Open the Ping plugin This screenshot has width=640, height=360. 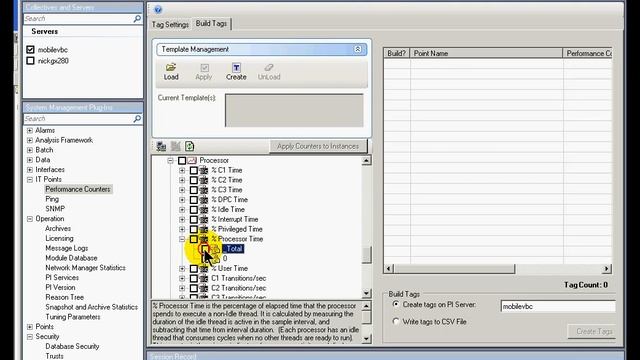(52, 199)
